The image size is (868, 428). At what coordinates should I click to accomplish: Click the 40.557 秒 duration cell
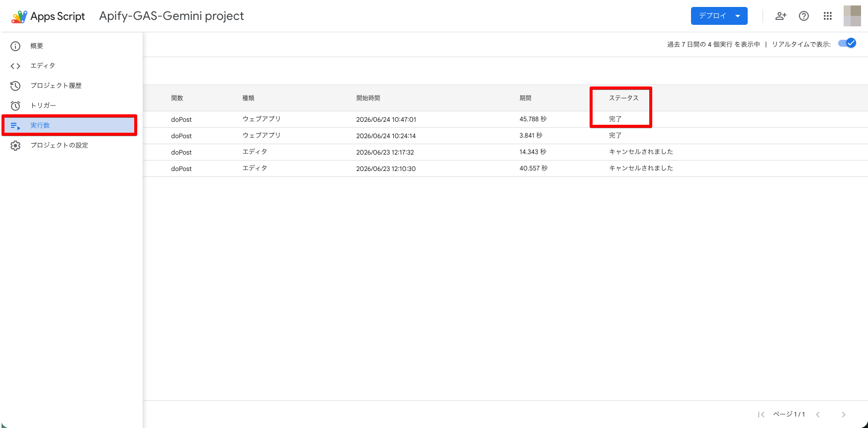click(x=533, y=168)
